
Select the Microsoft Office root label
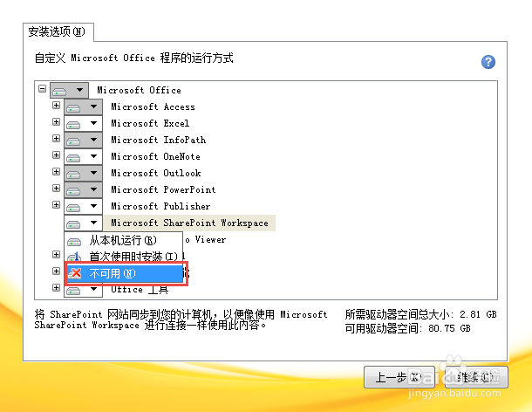click(x=140, y=91)
